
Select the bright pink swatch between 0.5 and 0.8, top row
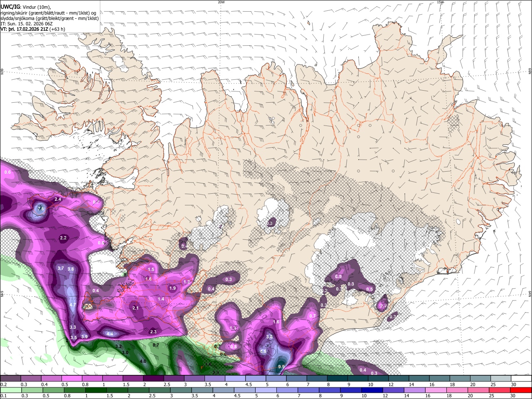pyautogui.click(x=71, y=378)
